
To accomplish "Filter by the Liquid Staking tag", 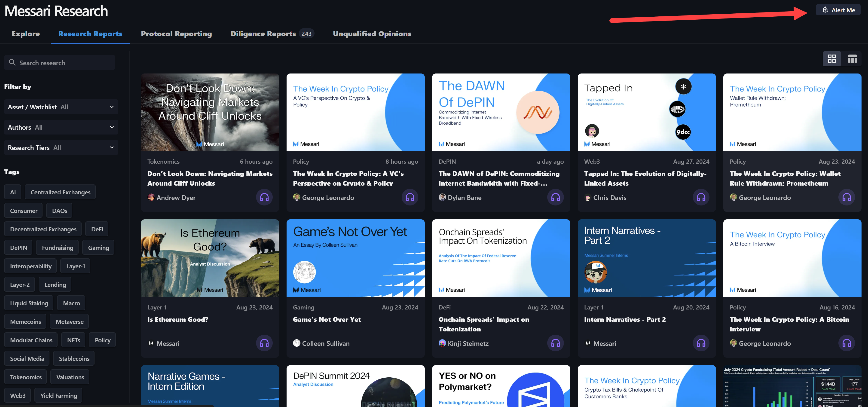I will [29, 303].
